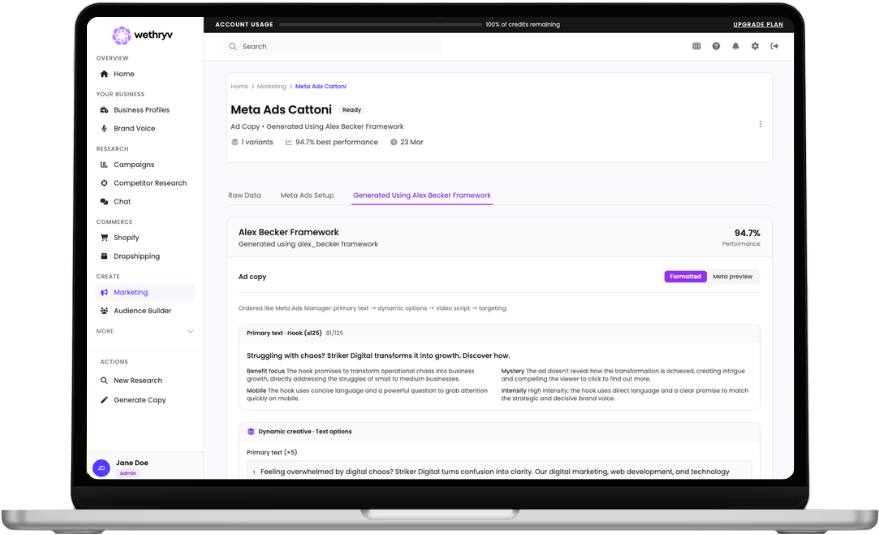Switch to the Meta Ads Setup tab
The width and height of the screenshot is (879, 535).
pos(307,195)
